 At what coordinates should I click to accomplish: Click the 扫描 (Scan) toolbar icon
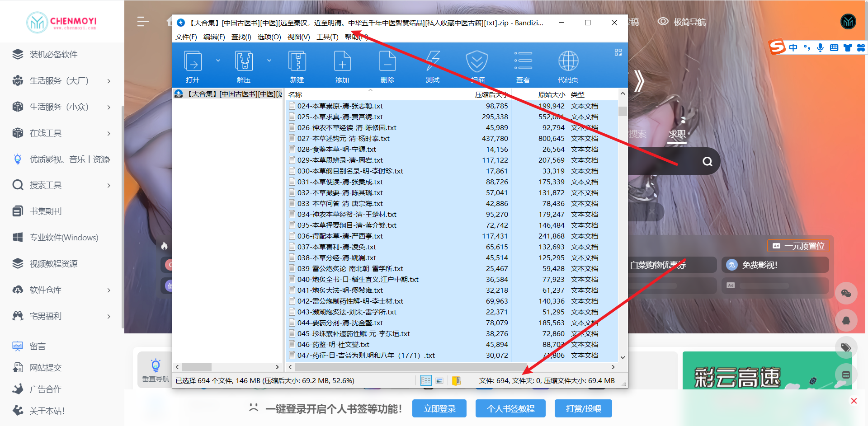[477, 66]
